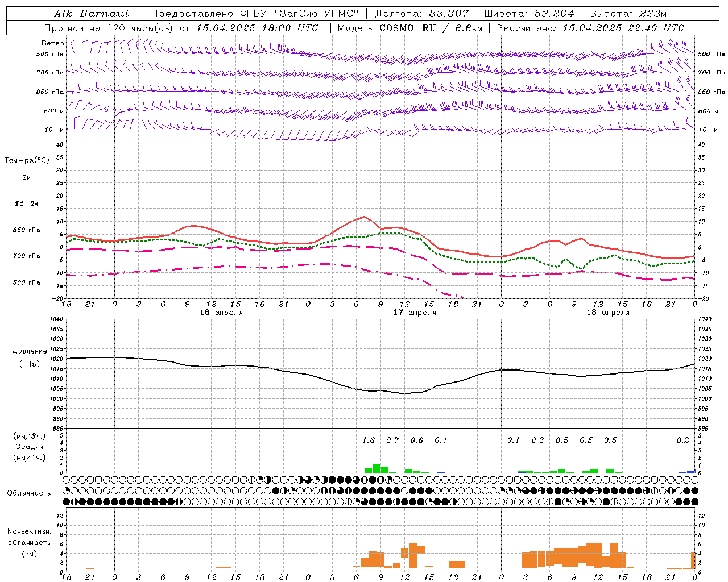Viewport: 728px width, 582px height.
Task: Click the 16 апреля date label
Action: [221, 313]
